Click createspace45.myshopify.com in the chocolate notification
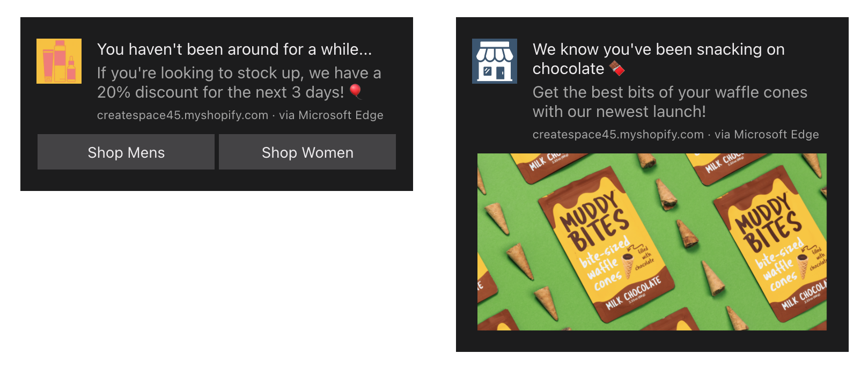The width and height of the screenshot is (868, 368). click(618, 135)
